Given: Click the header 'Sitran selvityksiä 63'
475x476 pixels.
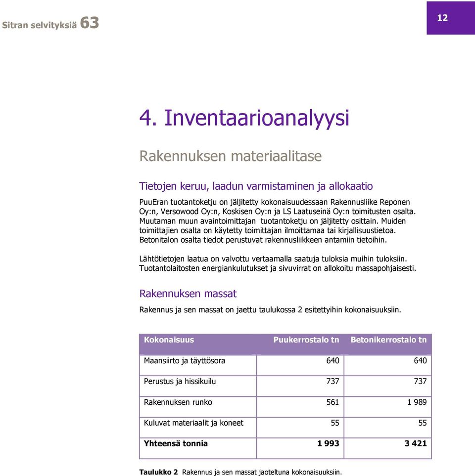Looking at the screenshot, I should coord(50,23).
